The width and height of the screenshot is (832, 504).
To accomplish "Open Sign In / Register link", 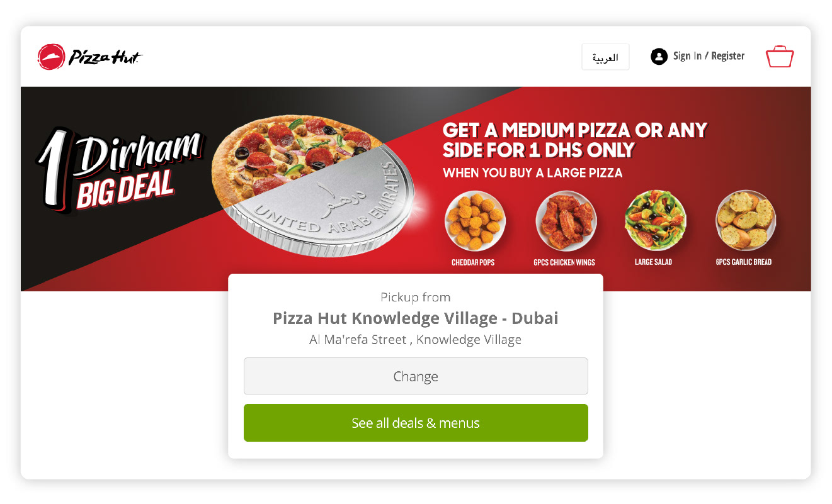I will point(709,56).
